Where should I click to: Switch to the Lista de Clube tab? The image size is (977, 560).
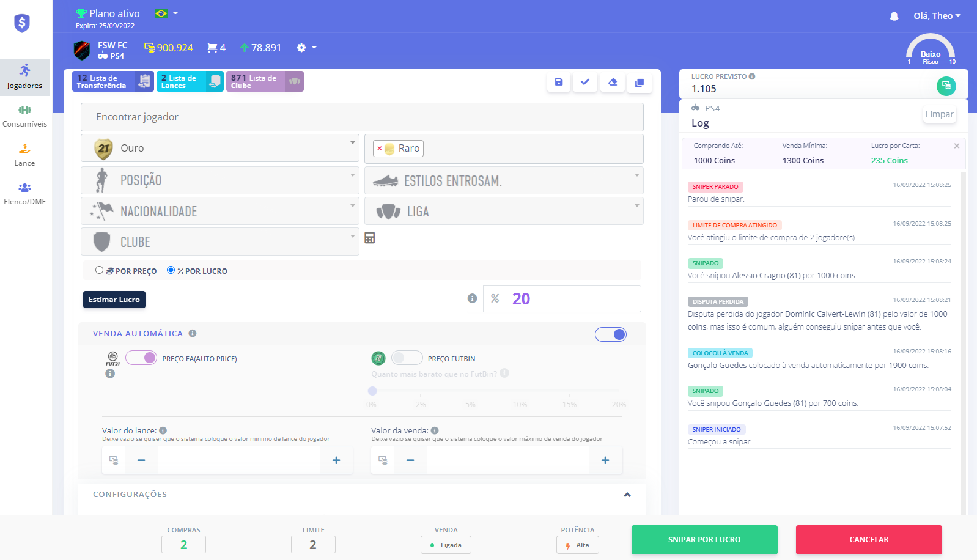point(264,81)
